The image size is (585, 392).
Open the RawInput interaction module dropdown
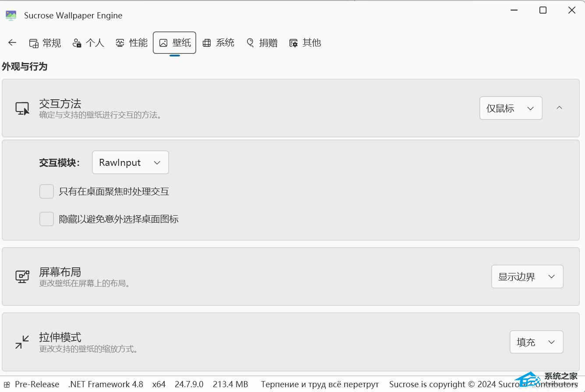(x=130, y=162)
